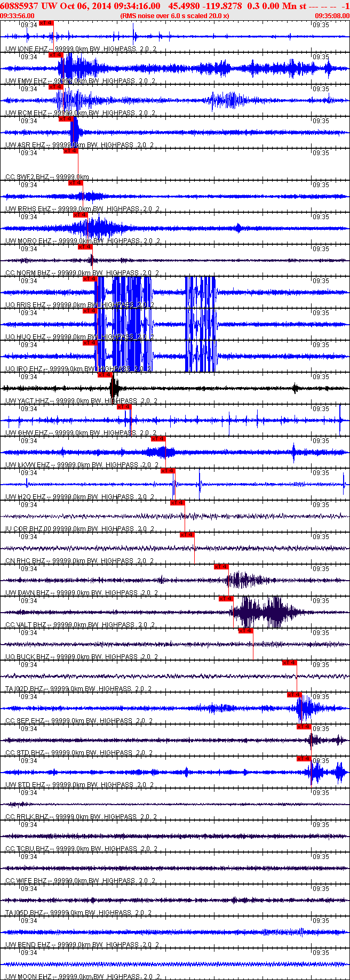
Task: Click the red pick marker on GHW trace
Action: point(124,407)
